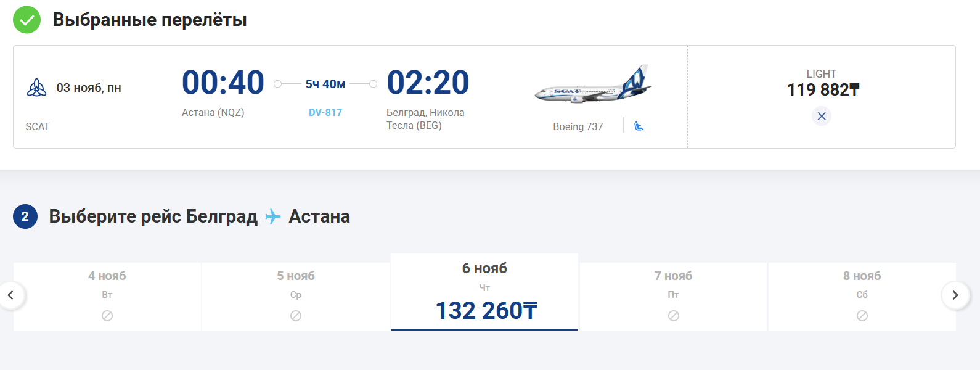The width and height of the screenshot is (980, 370).
Task: Click the wheelchair accessibility icon
Action: (x=639, y=126)
